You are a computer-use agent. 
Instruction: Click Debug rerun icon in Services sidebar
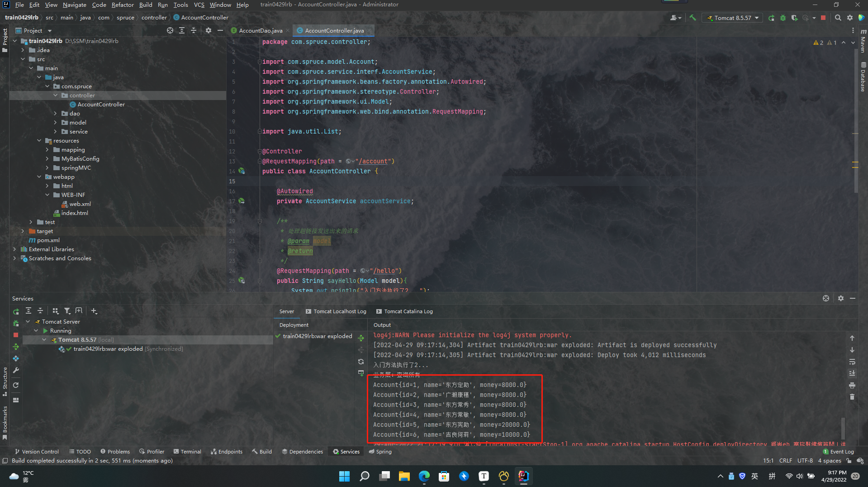[x=16, y=323]
